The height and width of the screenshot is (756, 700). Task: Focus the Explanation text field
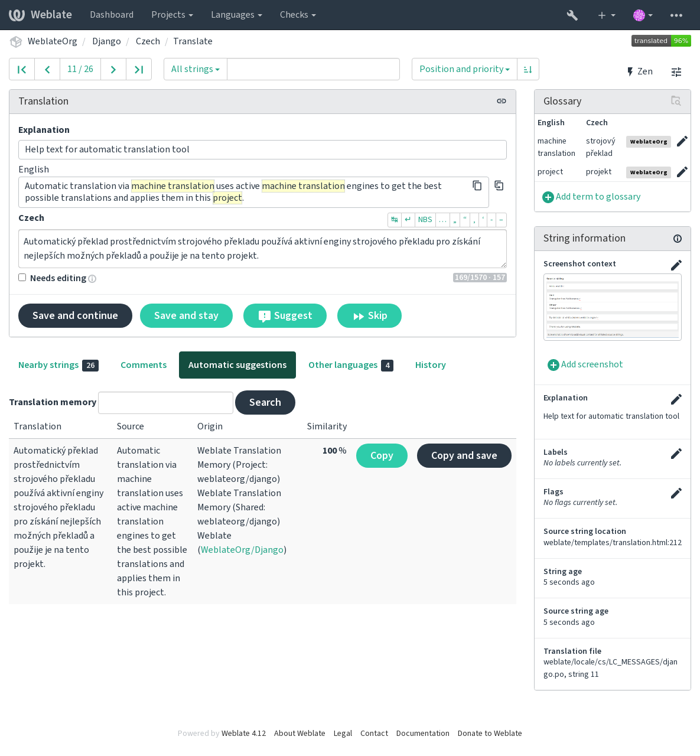262,149
